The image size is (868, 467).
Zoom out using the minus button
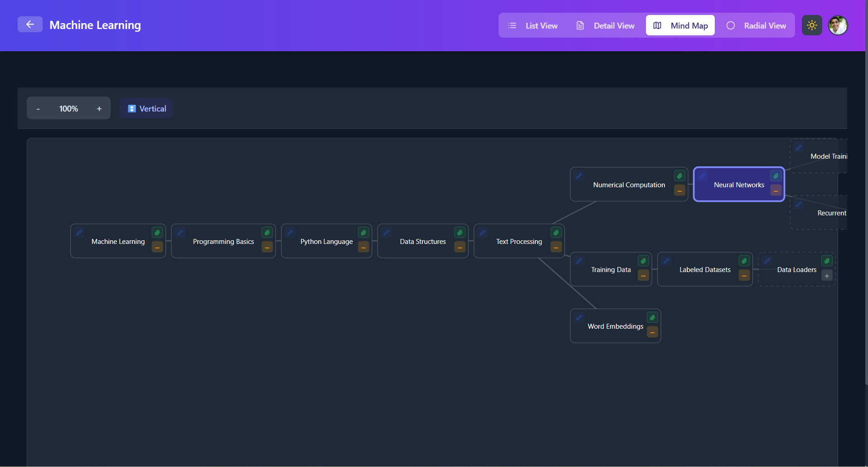click(38, 108)
